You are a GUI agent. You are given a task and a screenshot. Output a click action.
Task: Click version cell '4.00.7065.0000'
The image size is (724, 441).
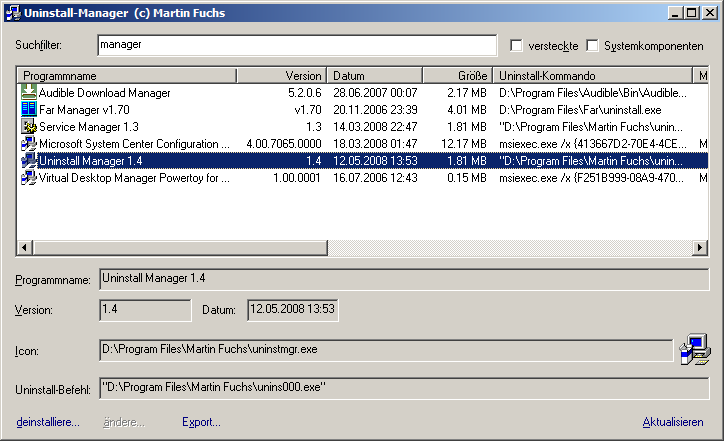284,144
